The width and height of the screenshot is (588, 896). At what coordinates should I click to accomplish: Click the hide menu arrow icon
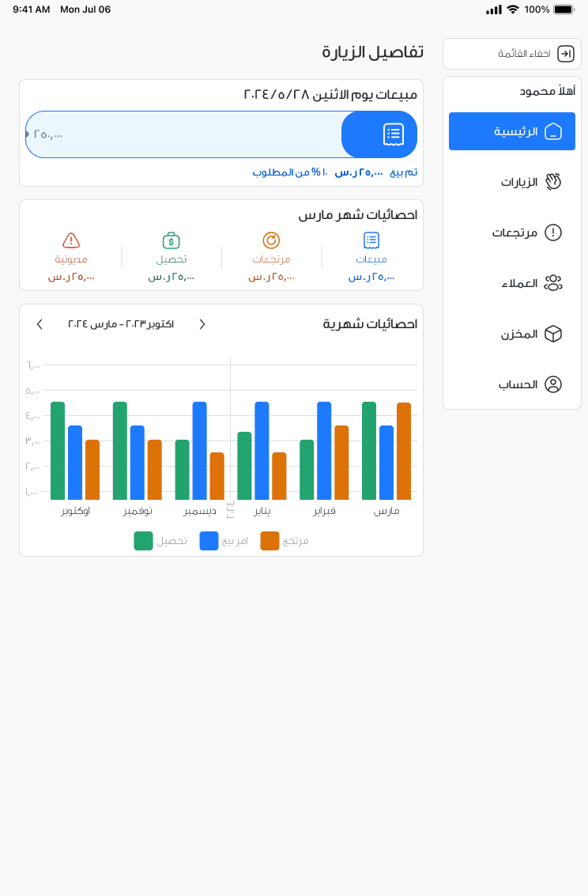[565, 54]
